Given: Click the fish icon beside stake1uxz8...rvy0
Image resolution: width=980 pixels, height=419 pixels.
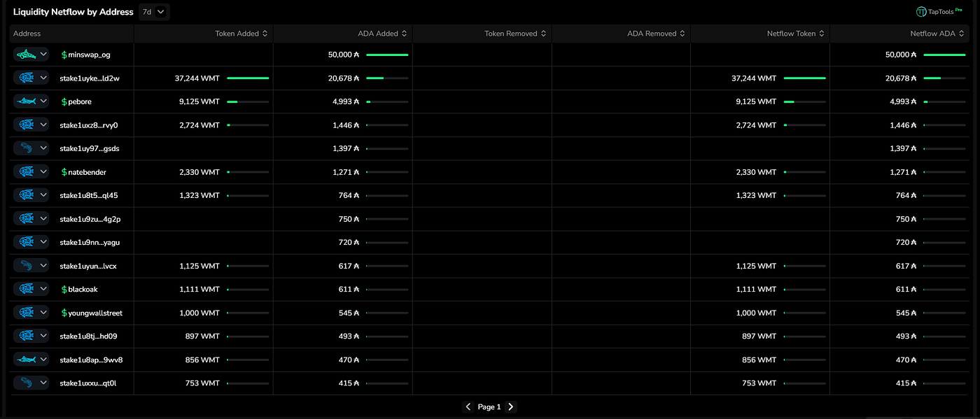Looking at the screenshot, I should 26,125.
